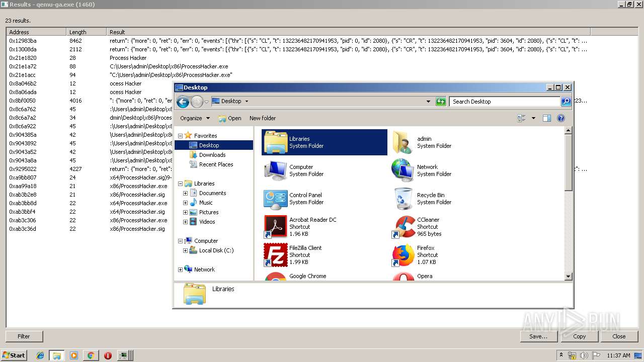Image resolution: width=644 pixels, height=362 pixels.
Task: Click the Desktop address bar breadcrumb
Action: tap(231, 101)
